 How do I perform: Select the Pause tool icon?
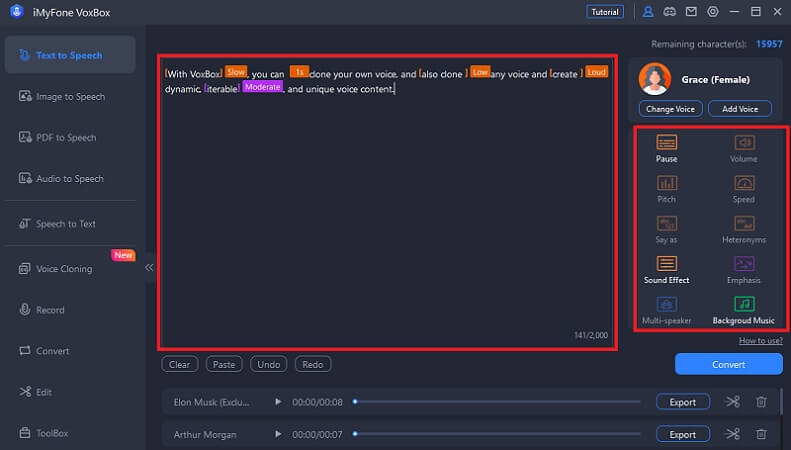tap(666, 142)
